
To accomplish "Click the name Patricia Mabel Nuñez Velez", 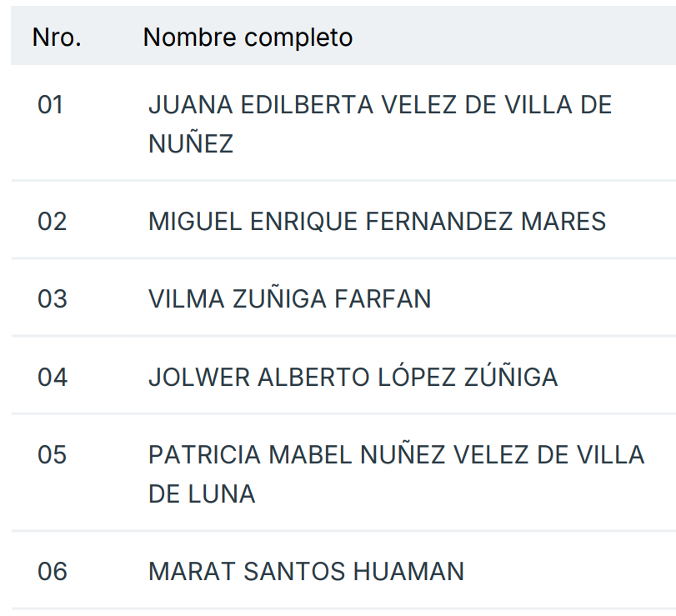I will (x=396, y=455).
